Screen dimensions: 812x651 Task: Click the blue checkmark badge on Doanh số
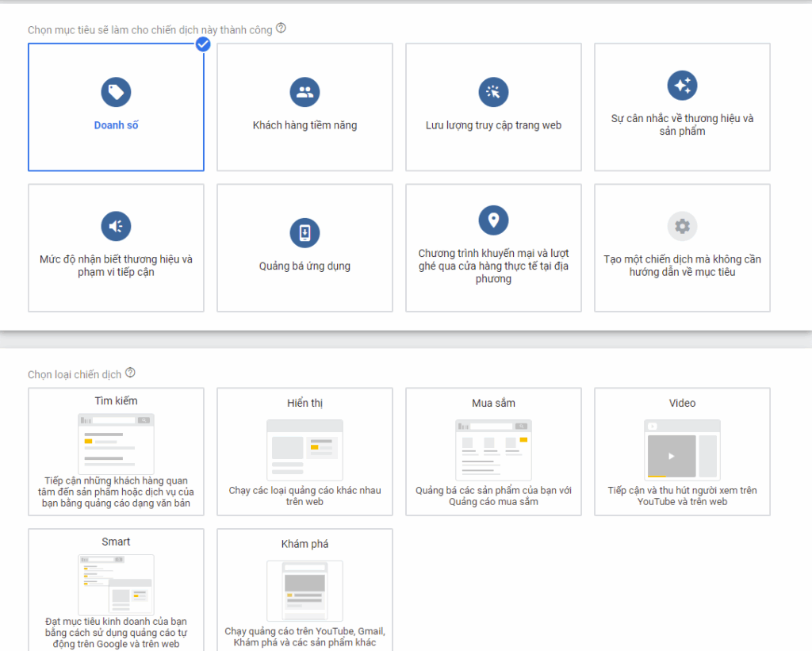pos(203,44)
